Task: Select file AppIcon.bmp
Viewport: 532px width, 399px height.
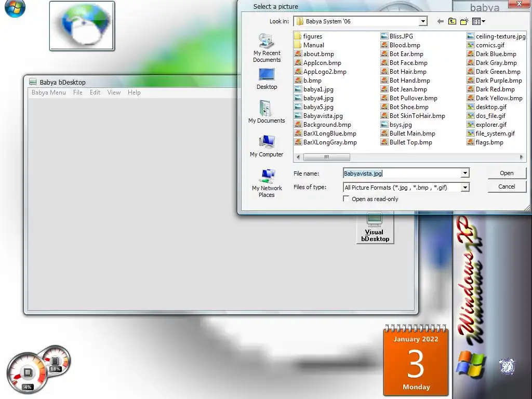Action: tap(318, 62)
